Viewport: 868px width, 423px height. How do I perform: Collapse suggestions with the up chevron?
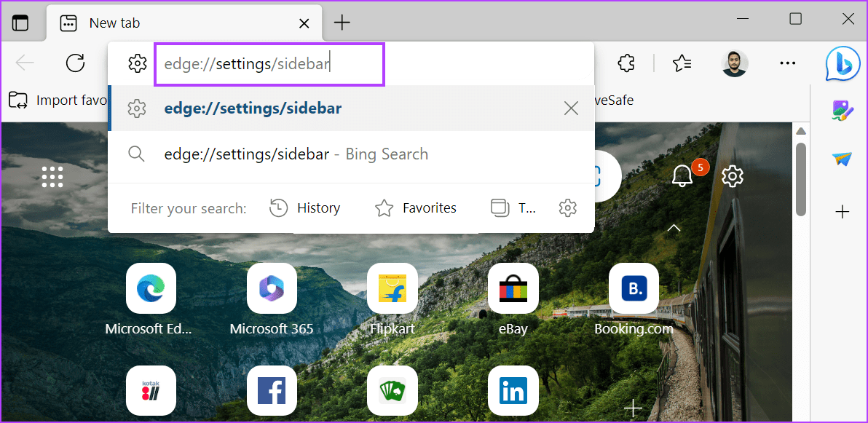coord(673,228)
